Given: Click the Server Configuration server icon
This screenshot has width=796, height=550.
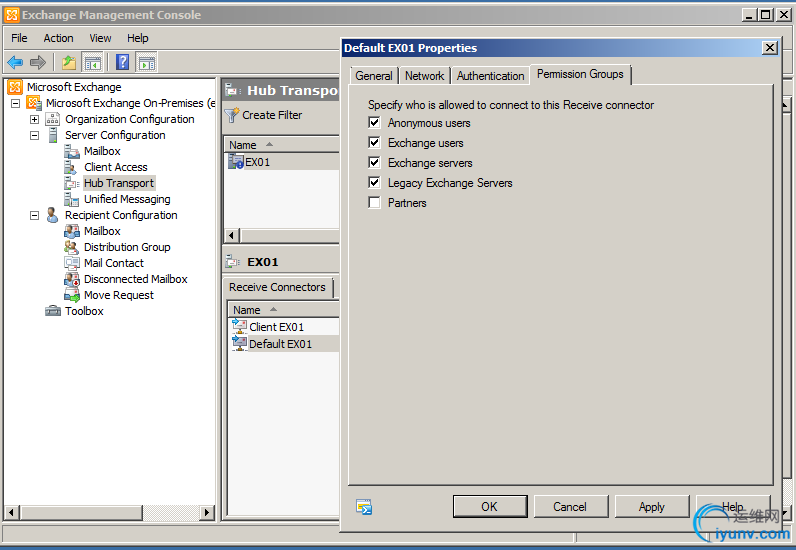Looking at the screenshot, I should point(53,135).
